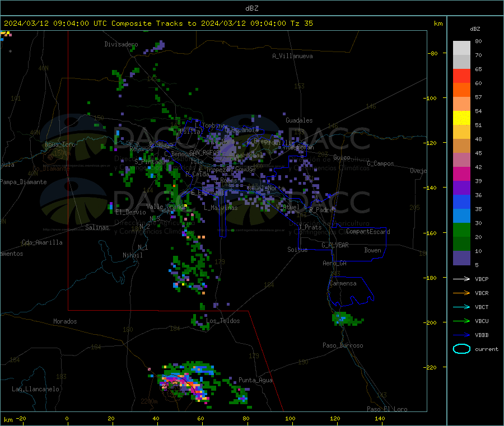Click the 'G_Campos' map label
The width and height of the screenshot is (504, 426).
click(x=380, y=163)
